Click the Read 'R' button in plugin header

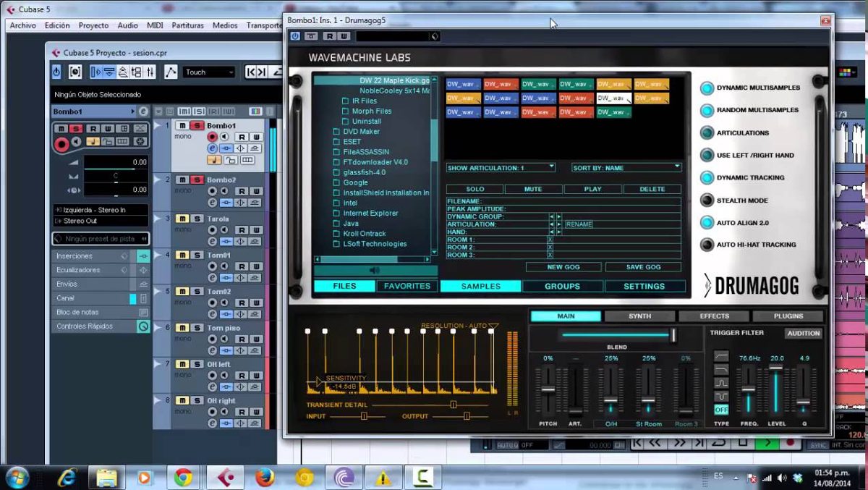[329, 35]
